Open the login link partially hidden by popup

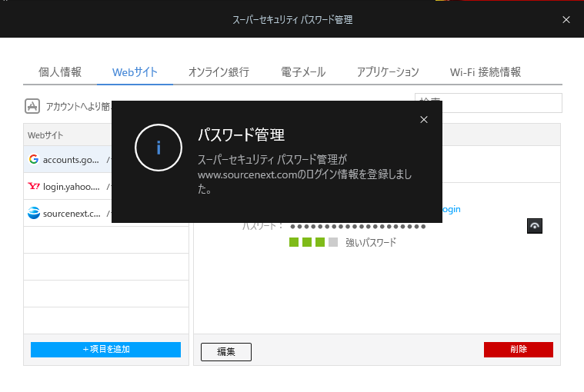pyautogui.click(x=452, y=209)
